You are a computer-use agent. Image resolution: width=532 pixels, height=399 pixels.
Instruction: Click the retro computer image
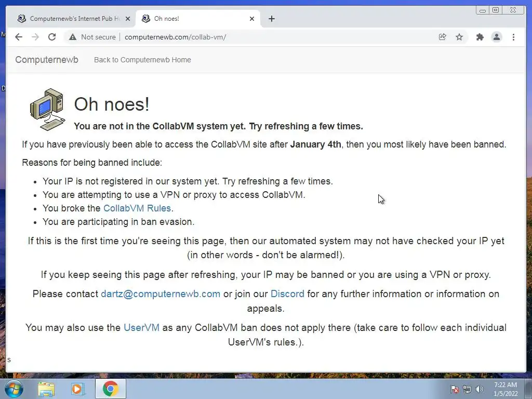47,110
